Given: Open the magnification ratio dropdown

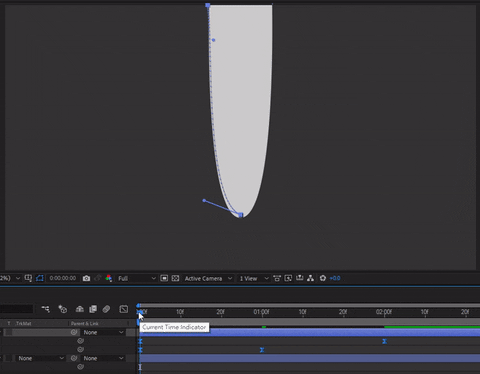Looking at the screenshot, I should coord(10,278).
